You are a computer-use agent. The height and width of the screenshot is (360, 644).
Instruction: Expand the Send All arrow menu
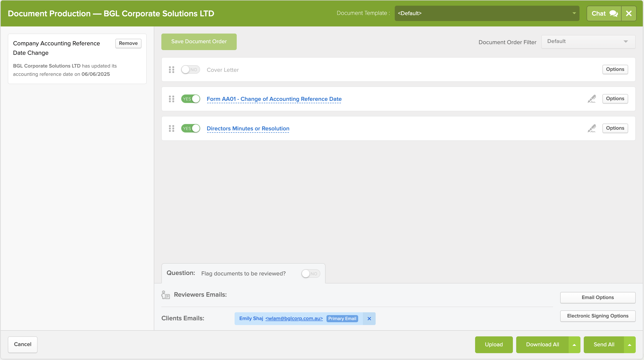pos(630,345)
